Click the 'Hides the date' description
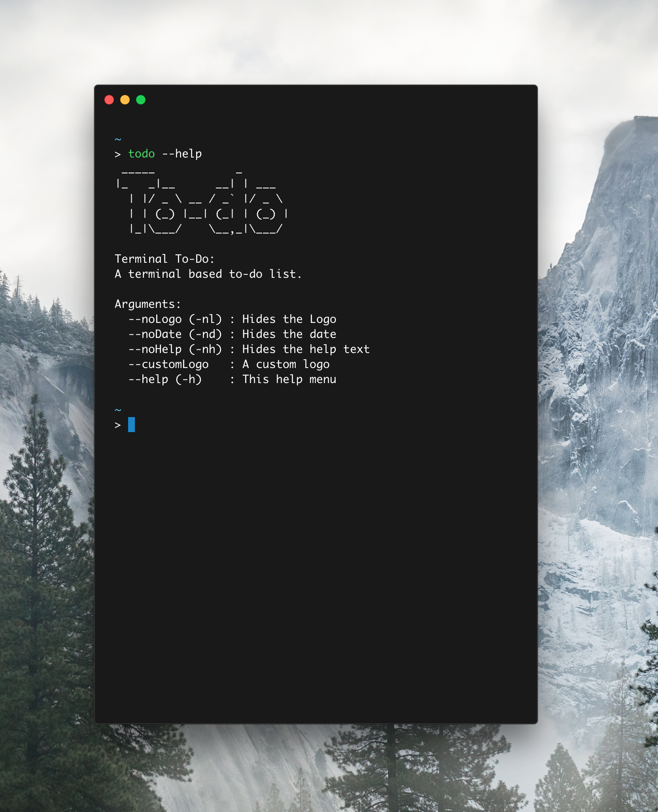Screen dimensions: 658x812 point(289,334)
